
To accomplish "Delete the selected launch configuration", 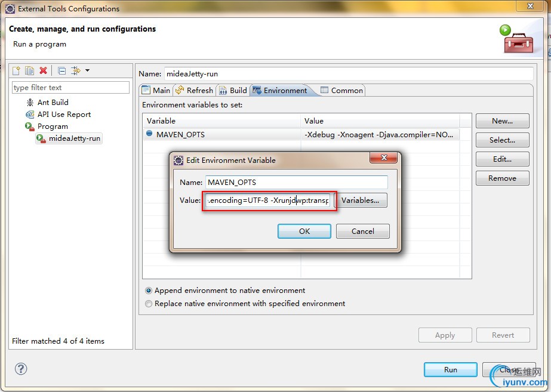I will 43,70.
